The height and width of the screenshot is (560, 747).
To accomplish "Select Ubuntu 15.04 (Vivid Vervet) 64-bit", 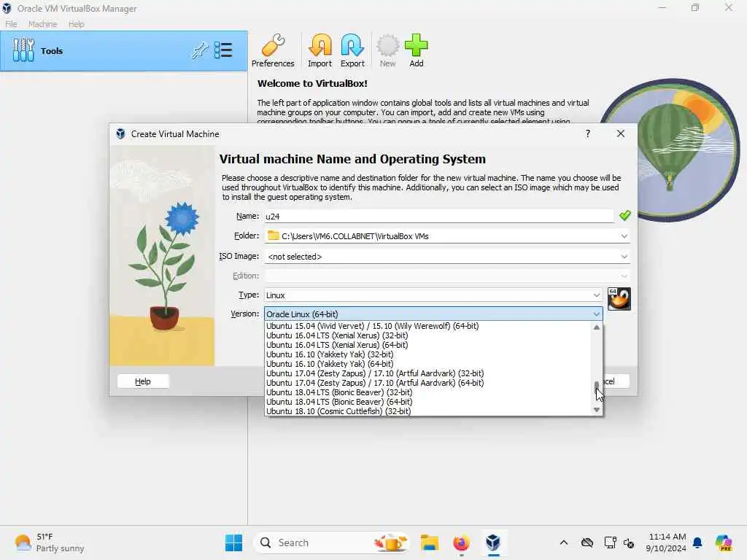I will [x=428, y=326].
